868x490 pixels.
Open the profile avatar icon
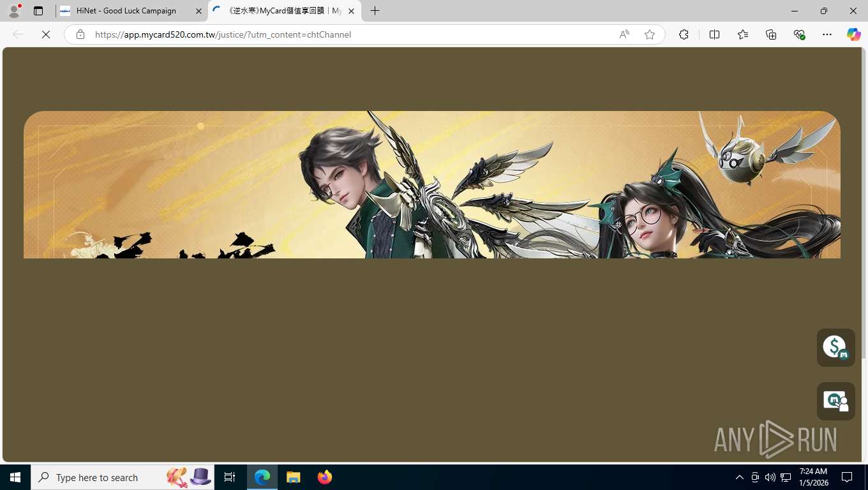tap(14, 11)
